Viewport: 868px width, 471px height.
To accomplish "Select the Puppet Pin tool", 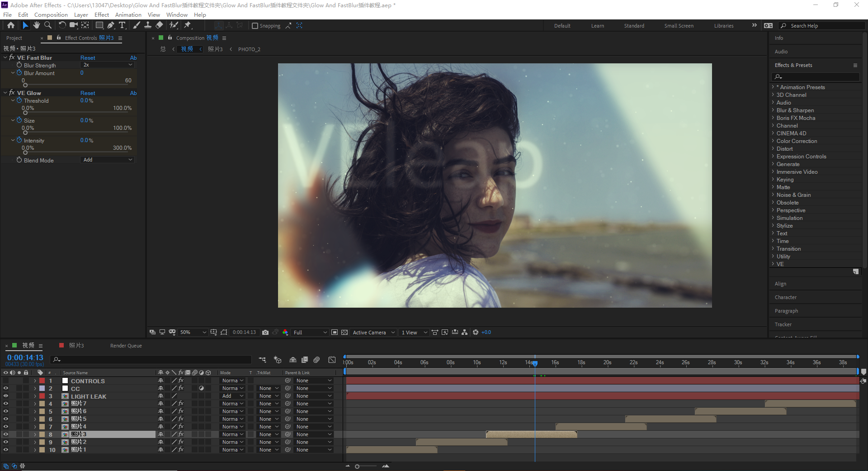I will 188,25.
